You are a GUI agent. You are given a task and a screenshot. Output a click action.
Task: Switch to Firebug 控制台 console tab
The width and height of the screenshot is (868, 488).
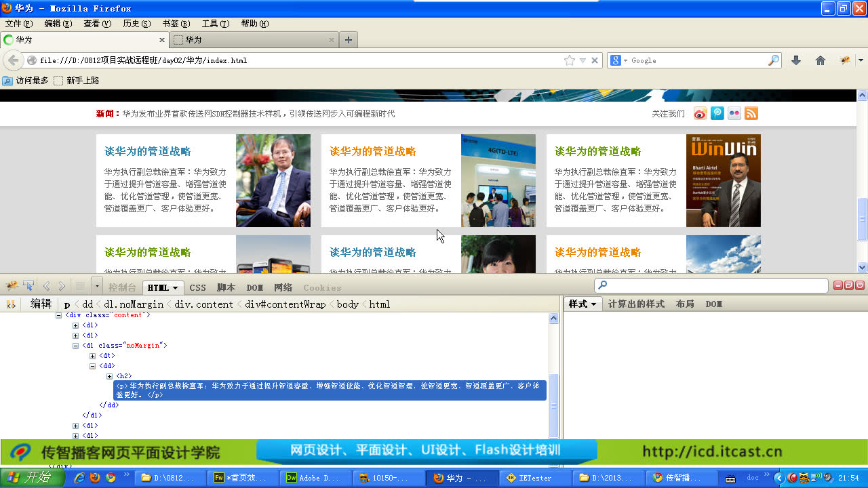coord(122,288)
